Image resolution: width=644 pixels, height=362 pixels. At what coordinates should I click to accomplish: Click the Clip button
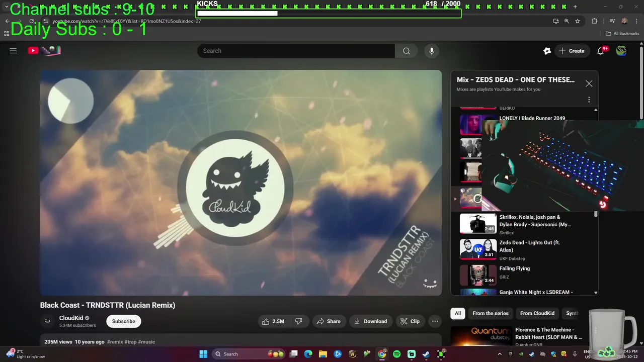pos(410,321)
